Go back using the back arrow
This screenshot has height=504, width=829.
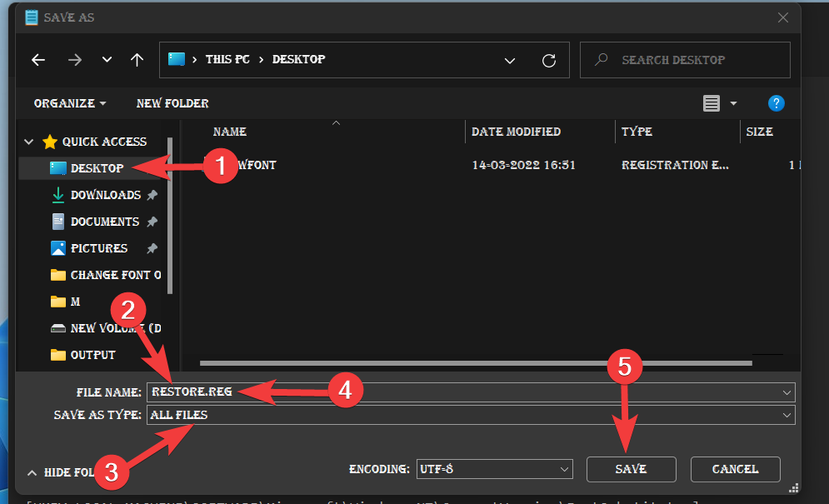point(38,60)
